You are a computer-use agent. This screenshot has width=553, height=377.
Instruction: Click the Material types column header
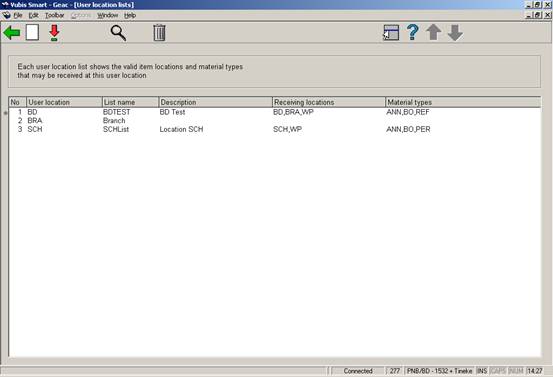pos(463,102)
